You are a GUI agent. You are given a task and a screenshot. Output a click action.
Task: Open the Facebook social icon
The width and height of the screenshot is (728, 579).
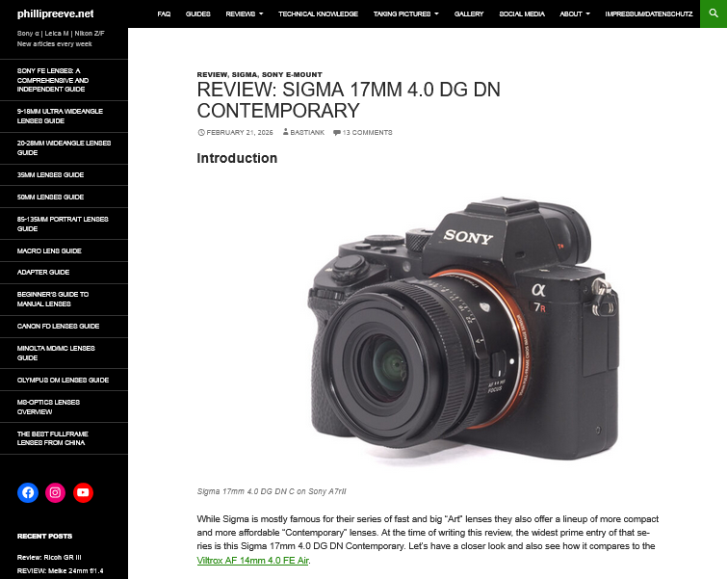click(28, 492)
